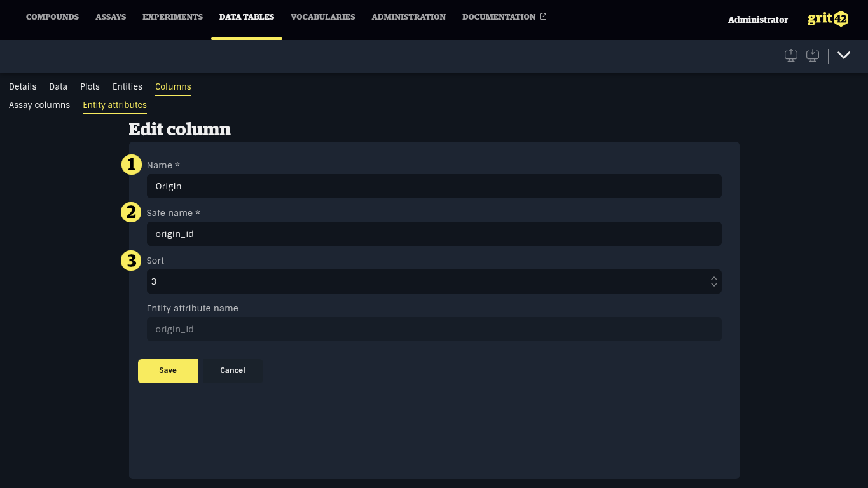Screen dimensions: 868x488
Task: Click the upload icon with up arrow
Action: 791,56
